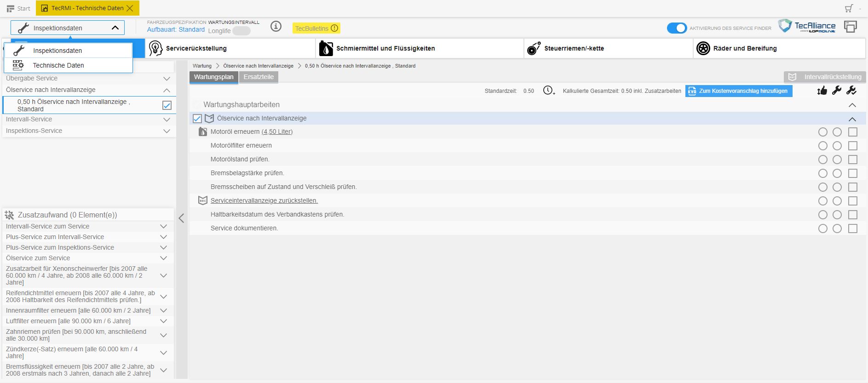The image size is (868, 383).
Task: Select first radio for Bremsbelagstärke prüfen
Action: [x=823, y=173]
